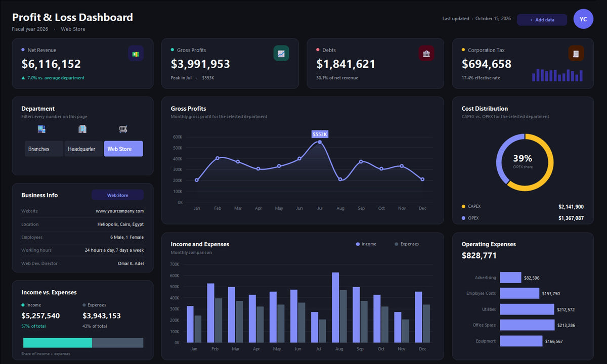607x364 pixels.
Task: Click the Feb income bar in the bar chart
Action: coord(211,313)
